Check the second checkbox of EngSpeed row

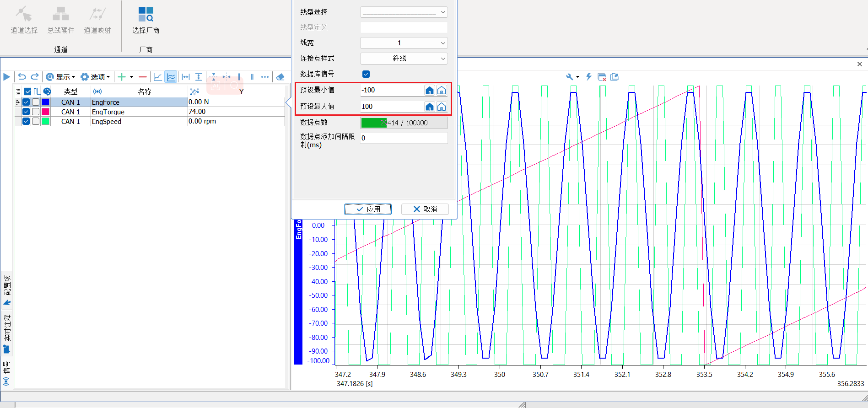click(36, 121)
